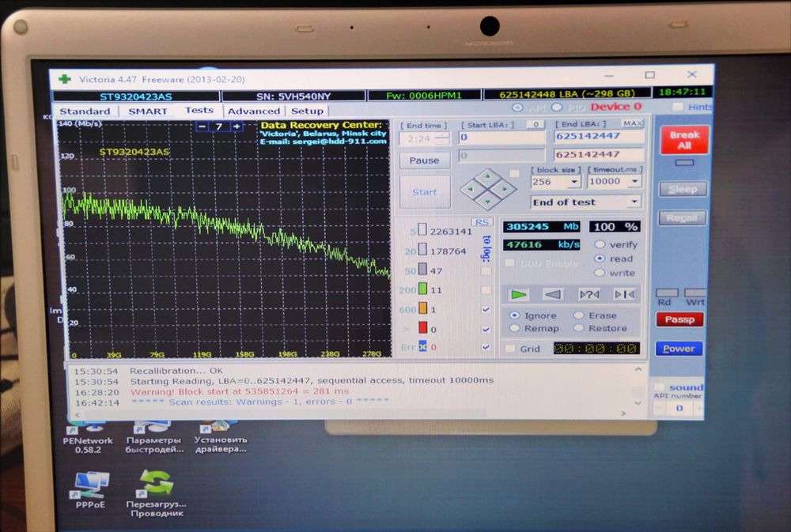This screenshot has width=791, height=532.
Task: Toggle the log checkbox for the Err row
Action: [x=486, y=348]
